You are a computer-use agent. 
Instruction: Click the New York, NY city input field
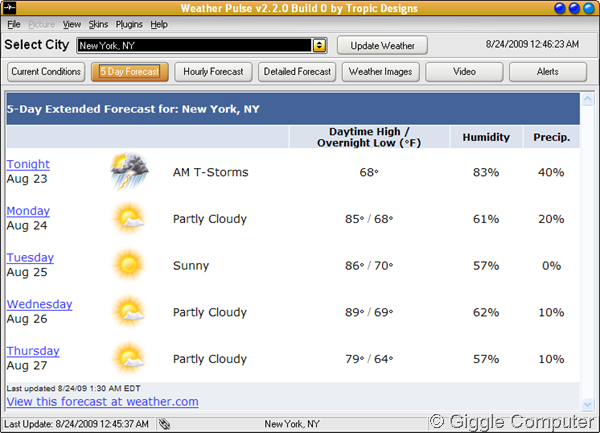pos(194,45)
